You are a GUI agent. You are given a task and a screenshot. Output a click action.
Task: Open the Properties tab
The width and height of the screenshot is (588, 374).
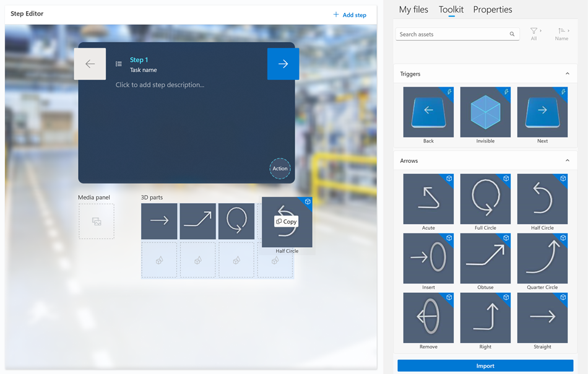pos(493,9)
